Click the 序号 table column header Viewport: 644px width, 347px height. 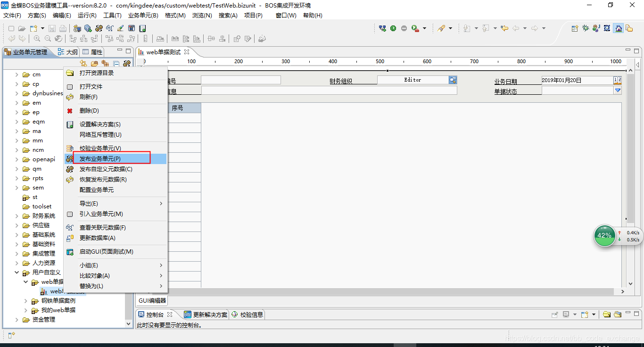[x=177, y=108]
